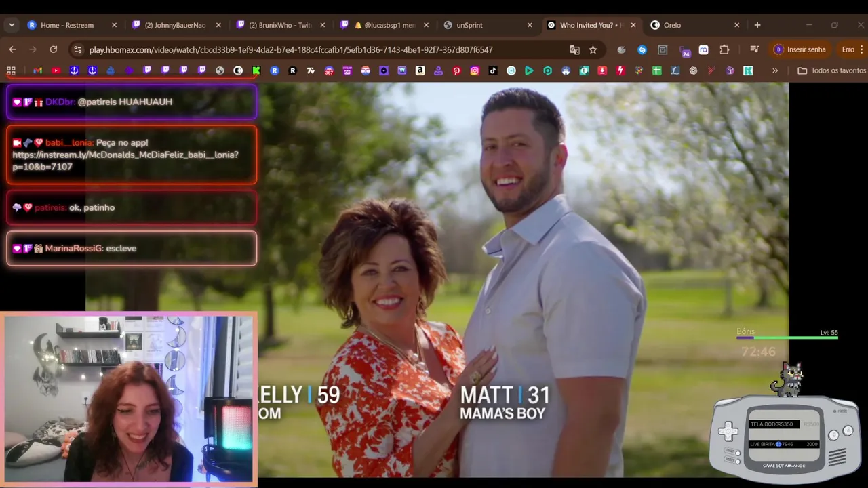Click the Lvl: 55 label
Viewport: 868px width, 488px height.
[829, 333]
